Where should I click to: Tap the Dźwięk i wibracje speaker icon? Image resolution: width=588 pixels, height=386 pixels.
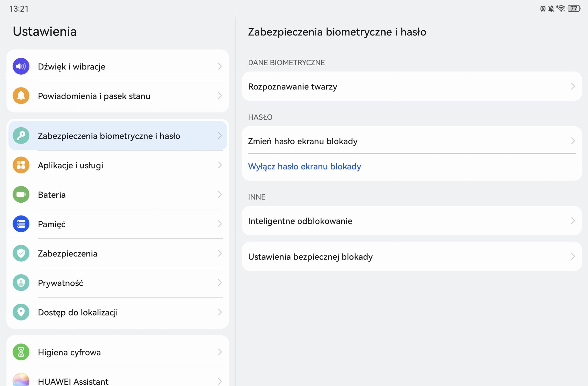point(21,66)
